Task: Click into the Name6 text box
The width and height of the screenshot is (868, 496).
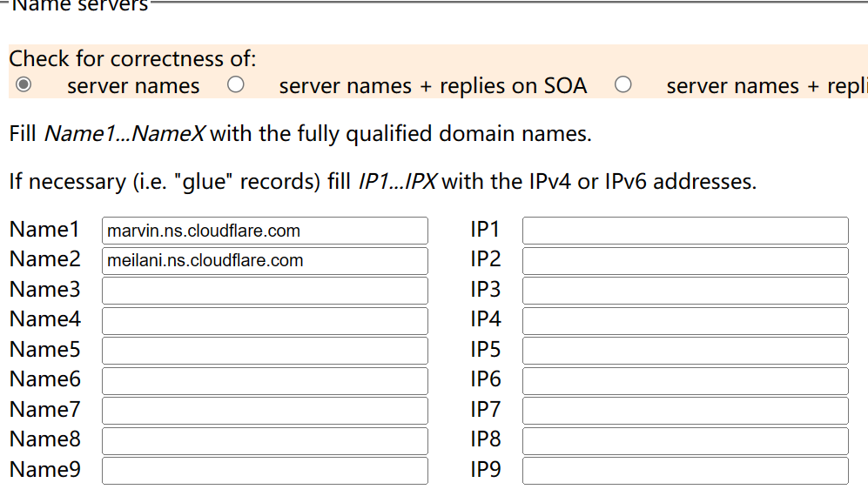Action: pyautogui.click(x=265, y=380)
